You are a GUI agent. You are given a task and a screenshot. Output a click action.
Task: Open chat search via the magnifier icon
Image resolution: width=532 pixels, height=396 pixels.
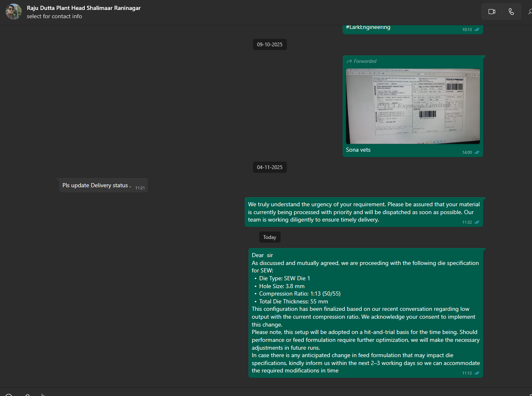(x=530, y=12)
